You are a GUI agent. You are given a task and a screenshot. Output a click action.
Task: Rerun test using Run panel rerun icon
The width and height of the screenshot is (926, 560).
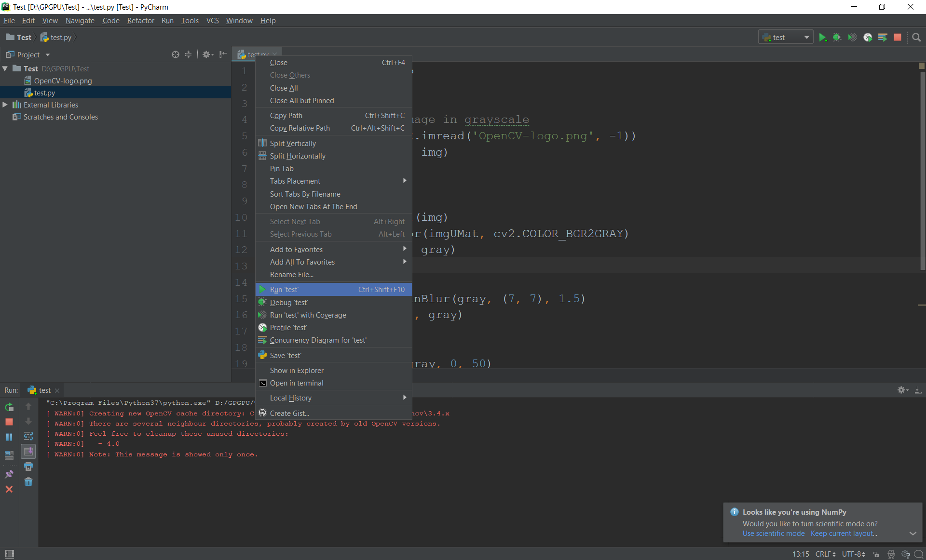pos(9,407)
